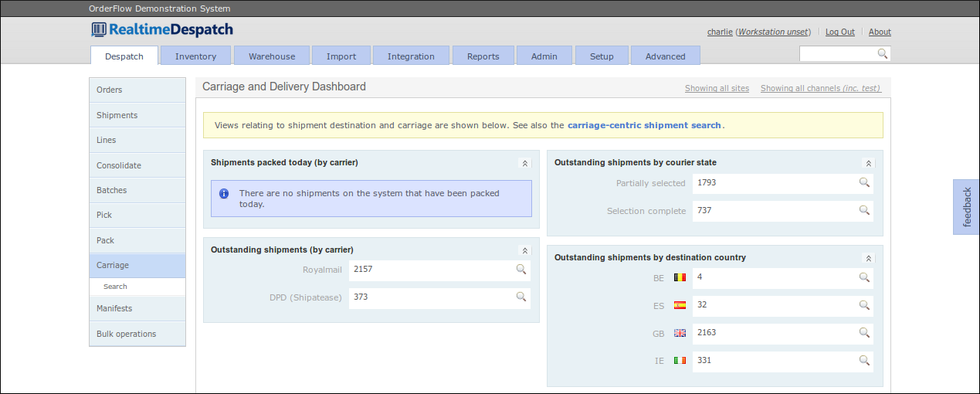Viewport: 980px width, 394px height.
Task: Click the magnifier in the IE row
Action: pyautogui.click(x=864, y=360)
